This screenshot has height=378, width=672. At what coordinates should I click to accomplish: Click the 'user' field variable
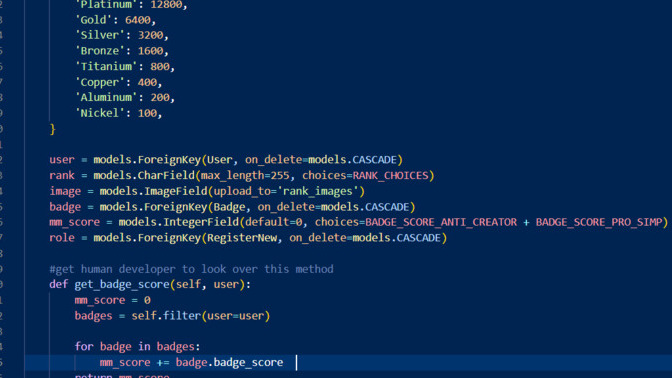pyautogui.click(x=62, y=160)
